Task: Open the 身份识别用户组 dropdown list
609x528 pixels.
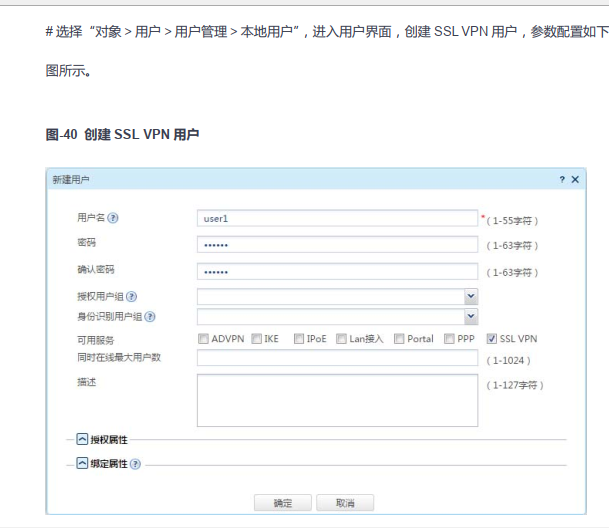Action: [470, 317]
